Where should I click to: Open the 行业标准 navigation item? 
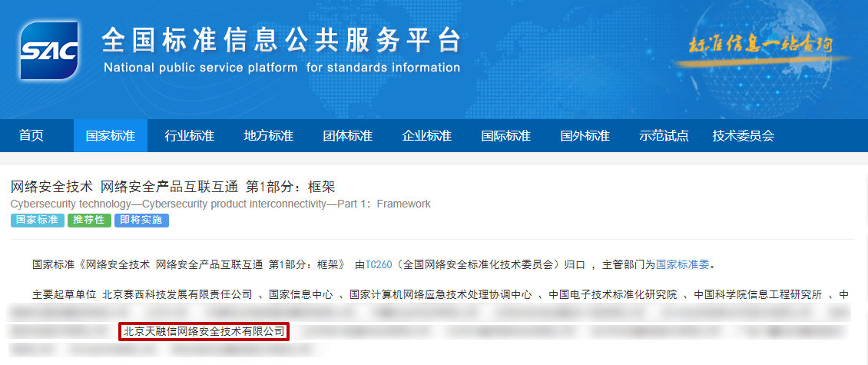(x=190, y=136)
